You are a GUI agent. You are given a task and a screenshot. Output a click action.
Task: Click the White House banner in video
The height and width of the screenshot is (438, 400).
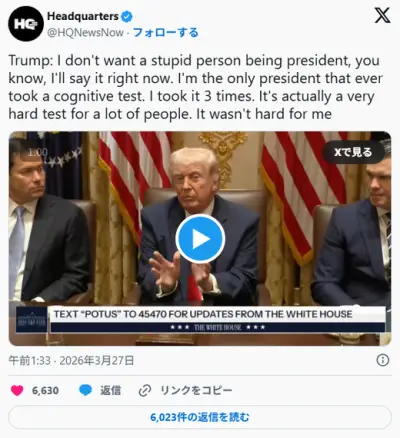[x=200, y=320]
